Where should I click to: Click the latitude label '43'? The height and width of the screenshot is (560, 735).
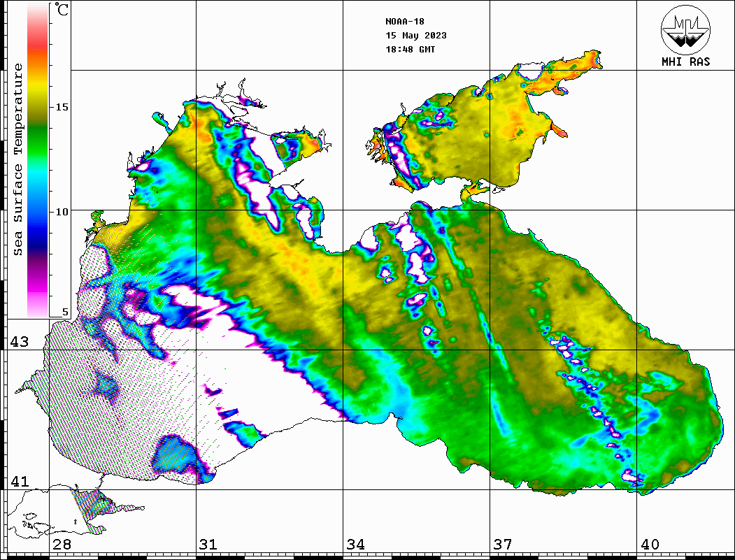pyautogui.click(x=20, y=342)
